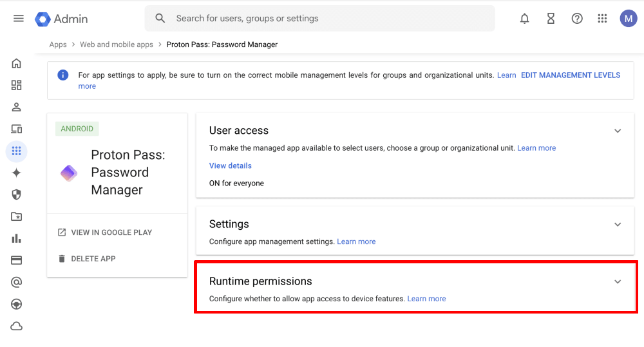Open the Google apps grid launcher

click(x=603, y=19)
